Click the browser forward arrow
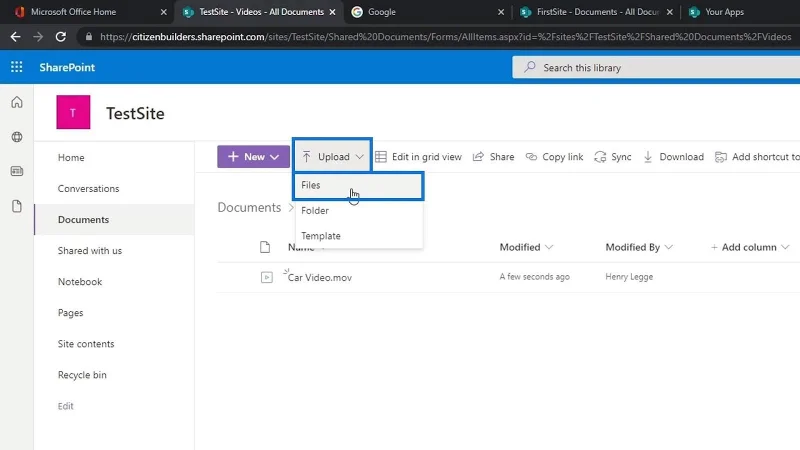This screenshot has width=800, height=450. click(x=38, y=37)
